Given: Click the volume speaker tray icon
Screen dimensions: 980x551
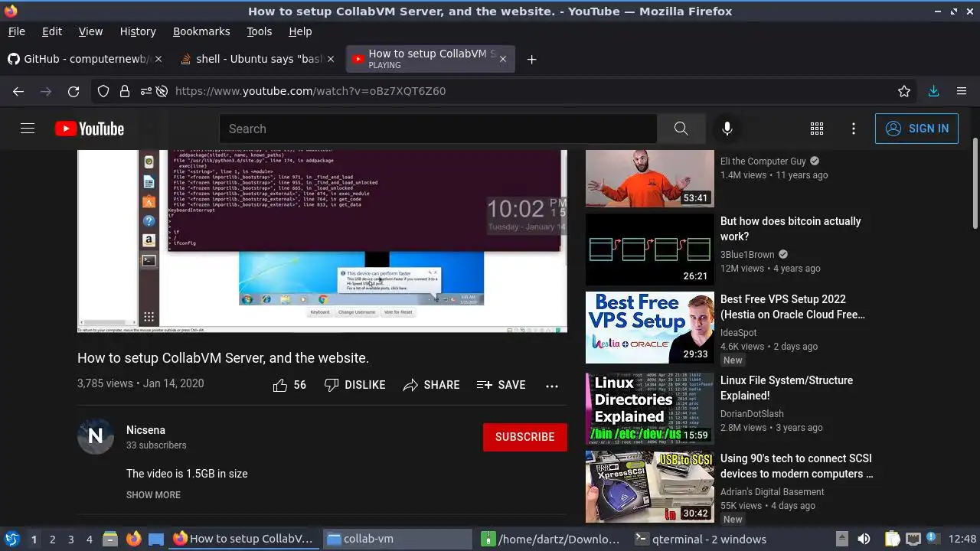Looking at the screenshot, I should click(x=864, y=539).
